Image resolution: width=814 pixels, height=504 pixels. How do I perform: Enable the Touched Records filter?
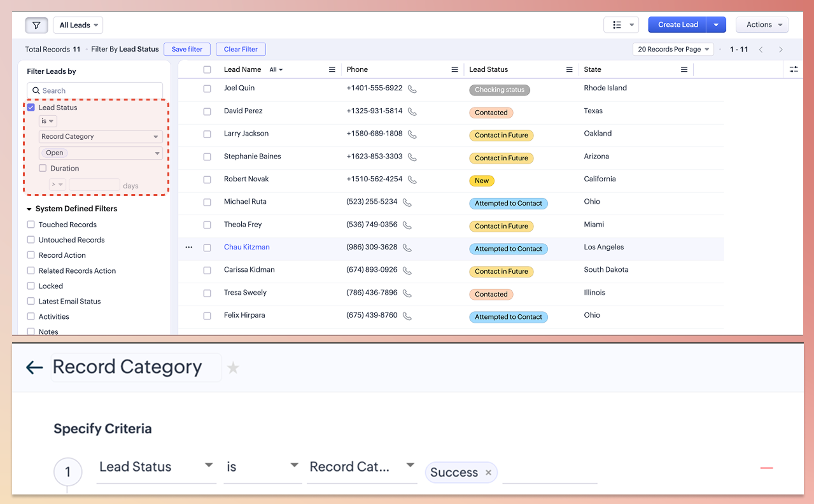click(31, 225)
